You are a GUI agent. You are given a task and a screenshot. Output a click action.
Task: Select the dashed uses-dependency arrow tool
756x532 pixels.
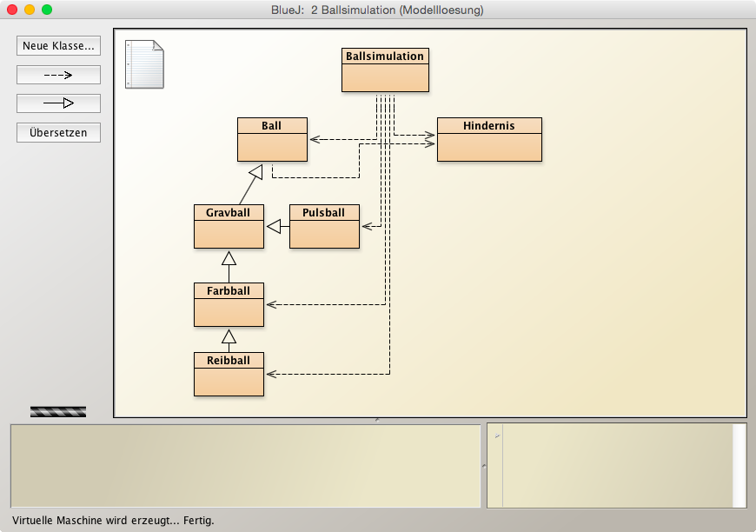[58, 75]
